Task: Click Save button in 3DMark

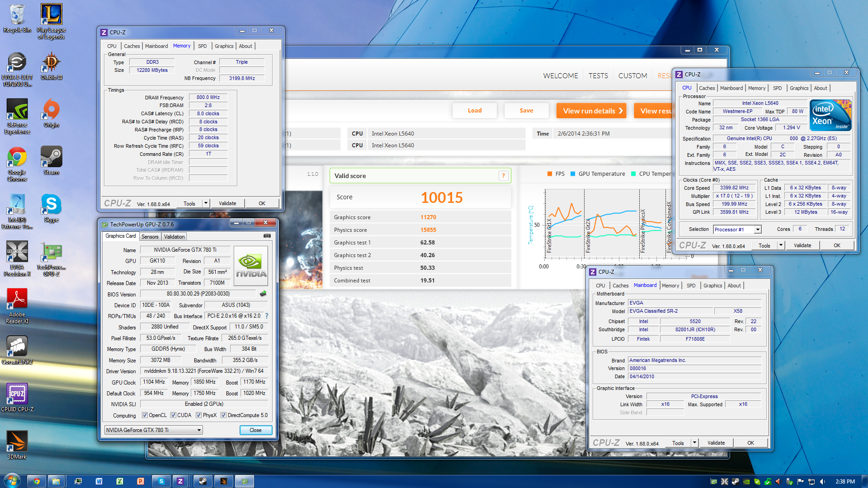Action: (x=526, y=111)
